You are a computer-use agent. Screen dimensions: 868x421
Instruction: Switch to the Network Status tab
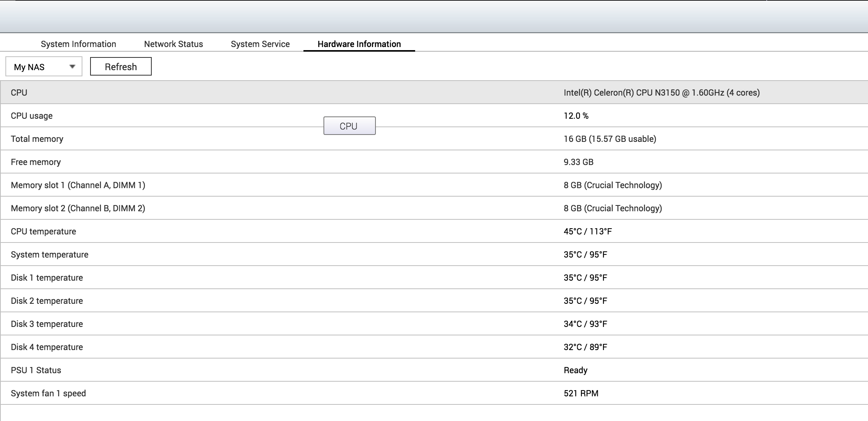click(x=173, y=44)
